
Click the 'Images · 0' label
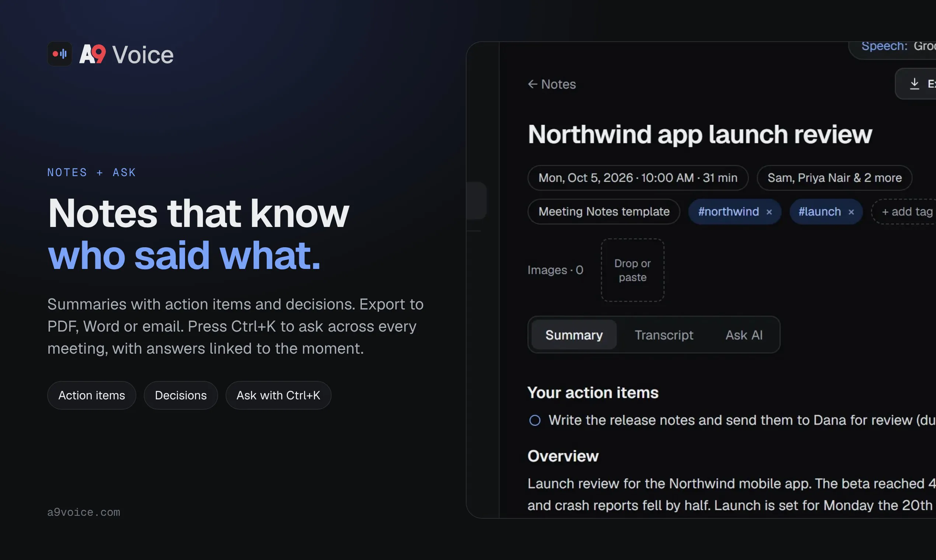point(556,270)
